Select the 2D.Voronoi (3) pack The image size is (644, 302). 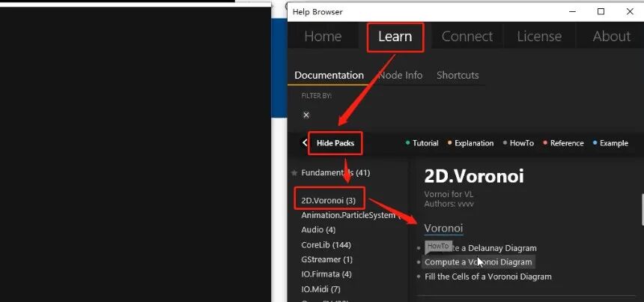tap(328, 201)
